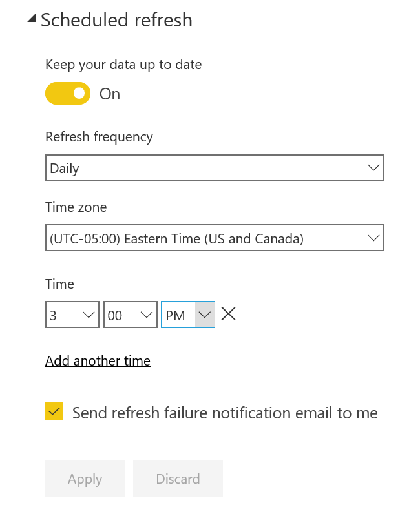
Task: Open the minutes dropdown showing 00
Action: 131,315
